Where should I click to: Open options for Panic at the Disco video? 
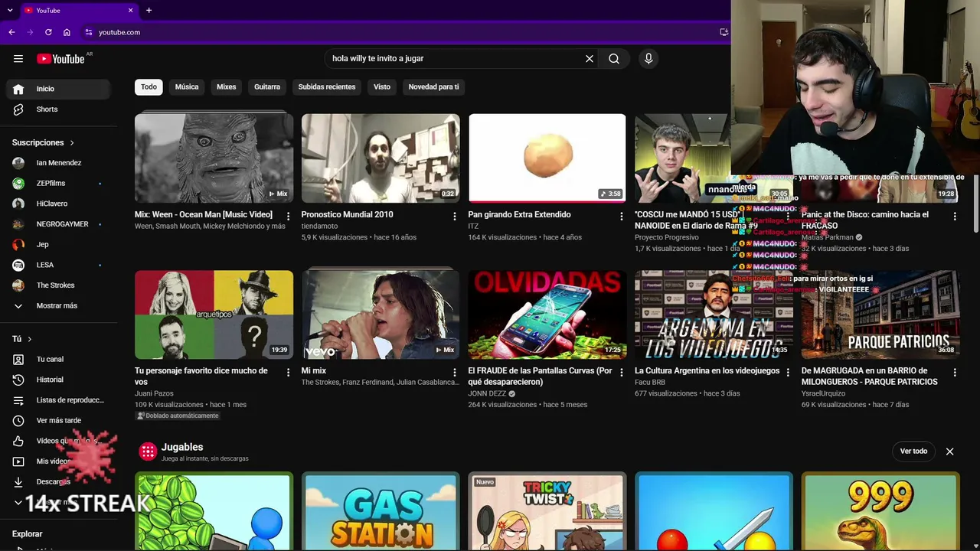(955, 217)
